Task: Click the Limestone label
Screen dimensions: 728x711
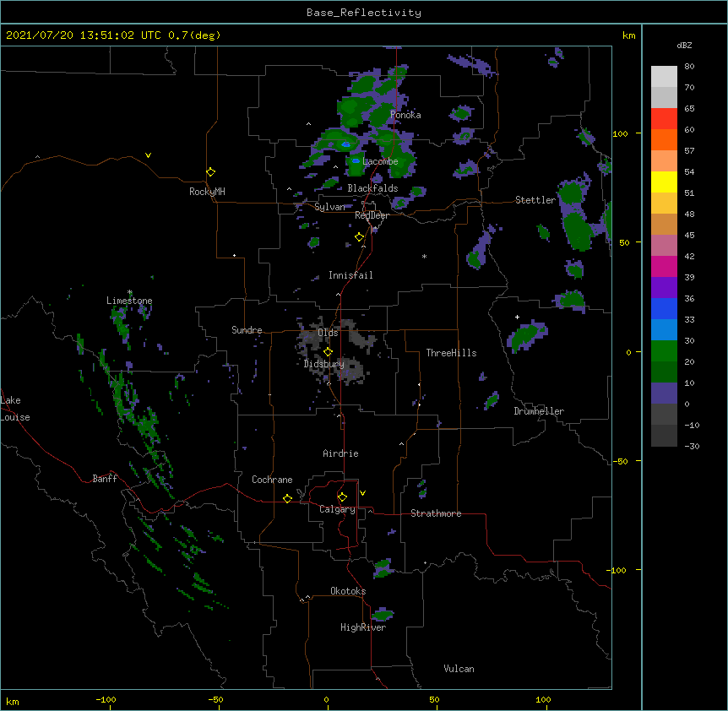Action: (129, 301)
